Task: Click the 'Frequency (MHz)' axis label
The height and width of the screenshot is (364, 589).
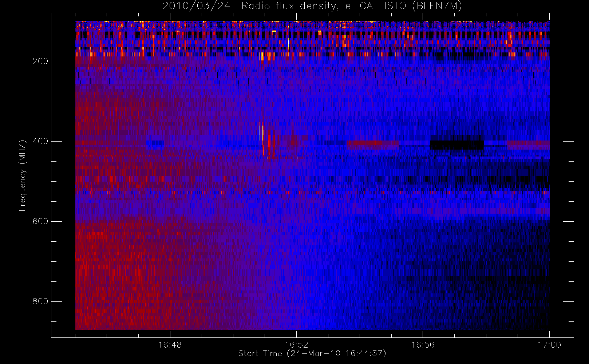Action: [23, 175]
